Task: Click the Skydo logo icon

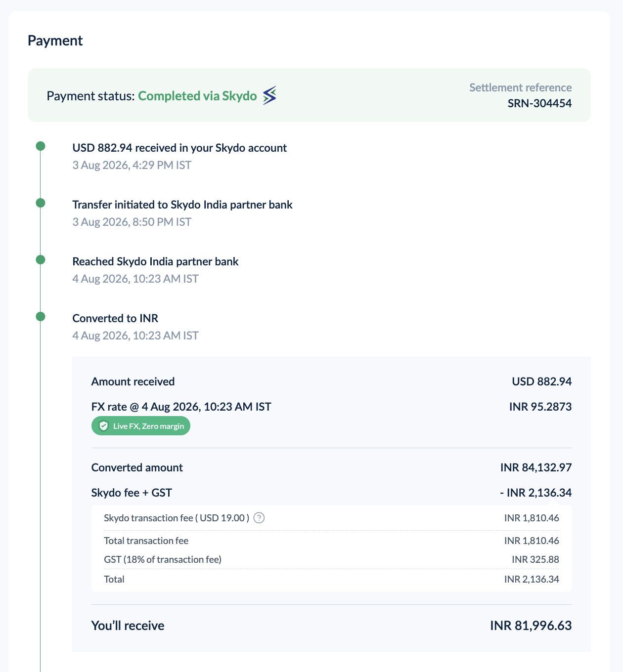Action: [269, 95]
